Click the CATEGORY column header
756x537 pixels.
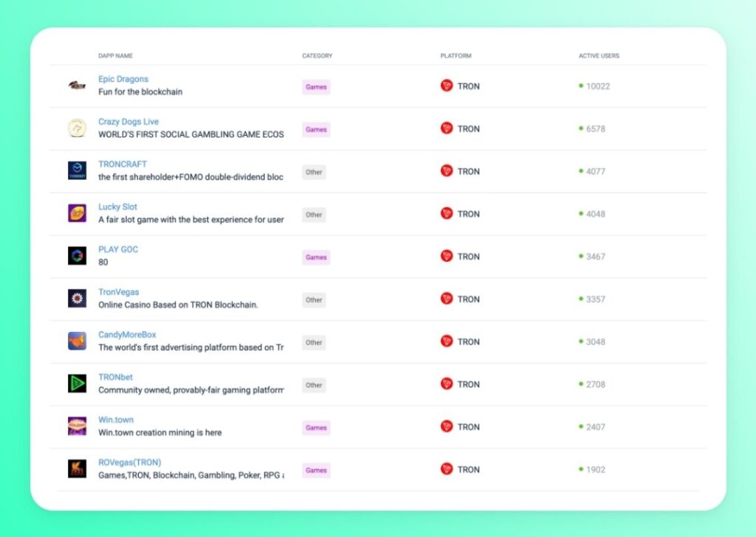[317, 56]
